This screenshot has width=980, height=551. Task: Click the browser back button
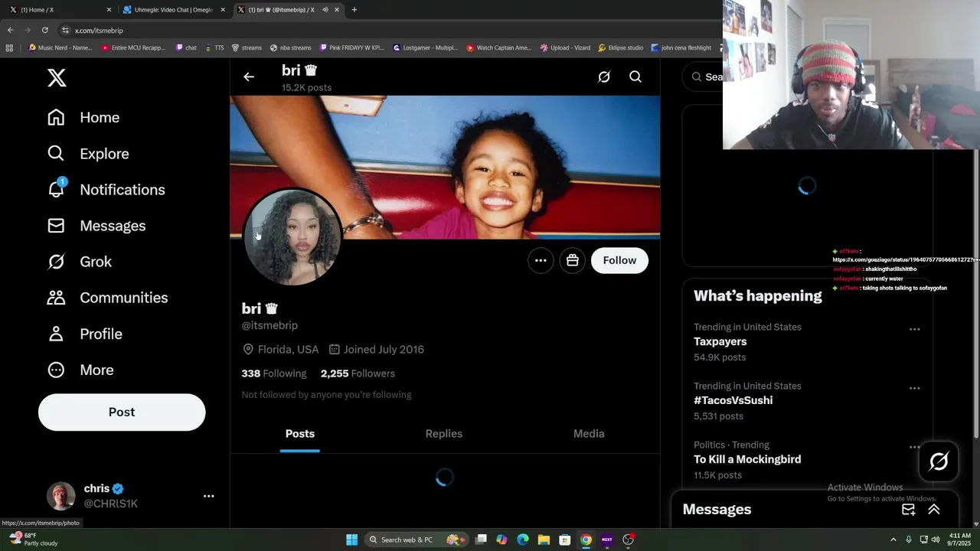[10, 30]
